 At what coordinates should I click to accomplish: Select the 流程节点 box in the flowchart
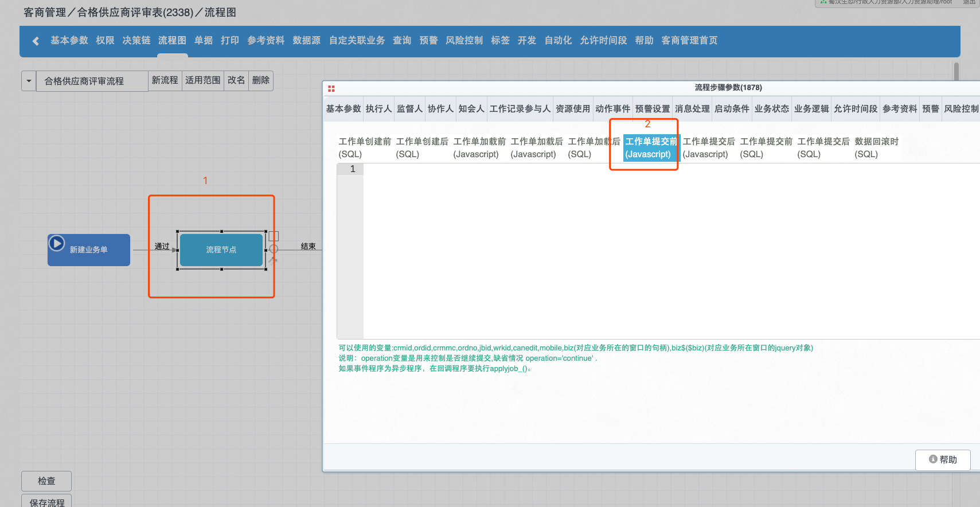point(221,250)
